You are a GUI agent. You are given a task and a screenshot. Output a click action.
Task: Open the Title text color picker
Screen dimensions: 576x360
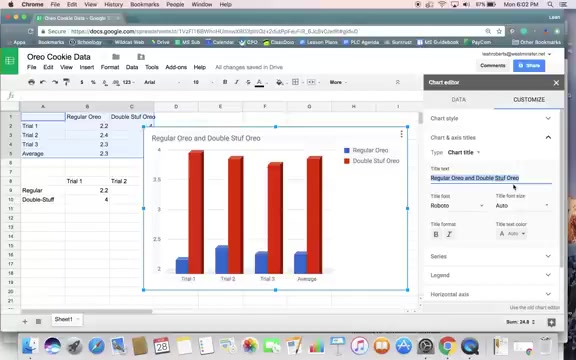[512, 234]
